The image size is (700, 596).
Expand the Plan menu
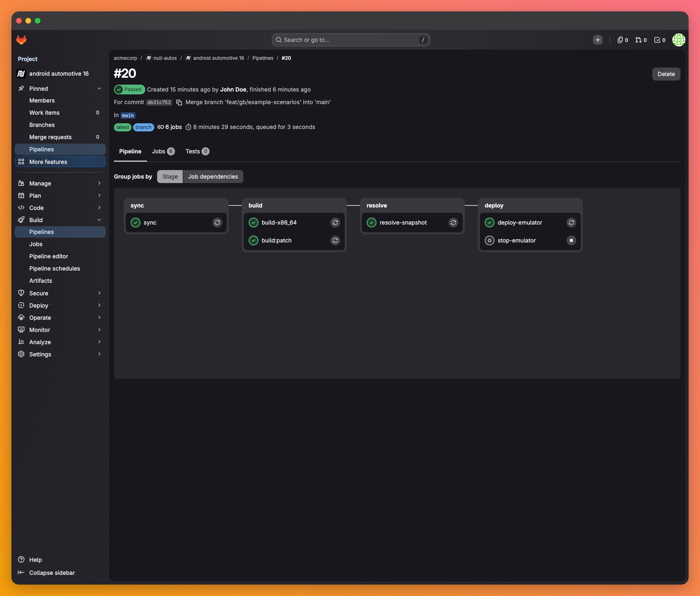pyautogui.click(x=59, y=196)
